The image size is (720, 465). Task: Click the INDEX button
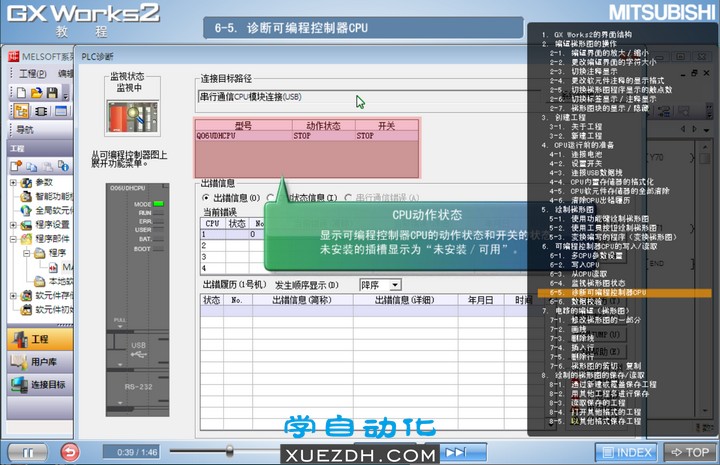click(x=626, y=453)
